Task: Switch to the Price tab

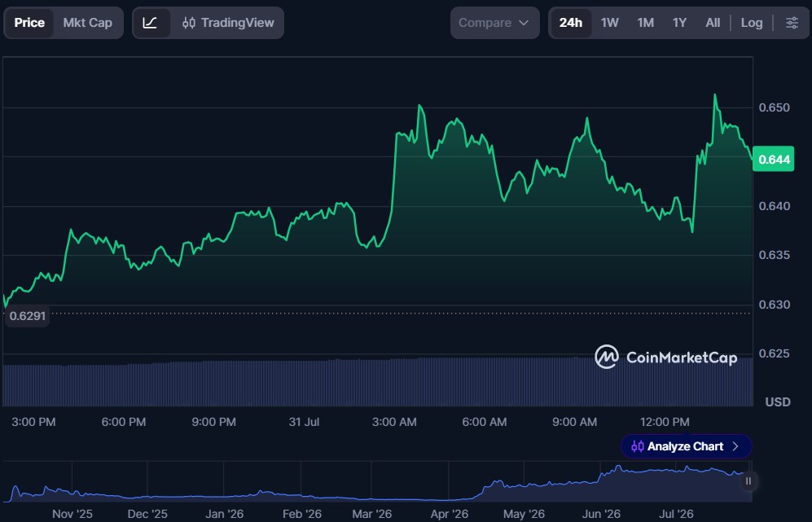Action: pyautogui.click(x=29, y=23)
